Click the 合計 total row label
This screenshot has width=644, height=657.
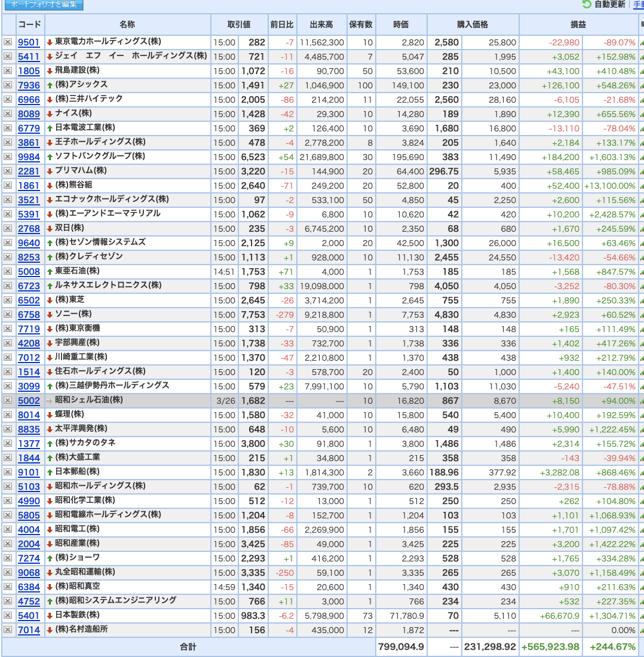(x=188, y=646)
